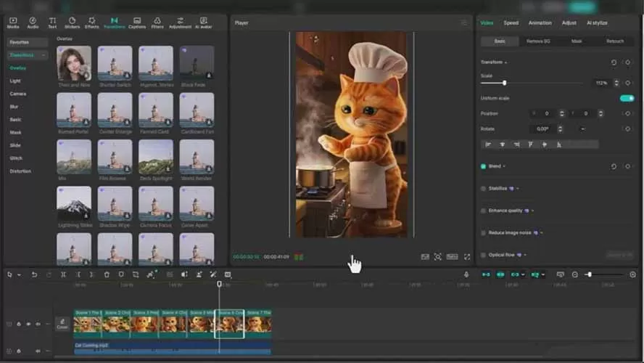644x363 pixels.
Task: Open the Filters panel
Action: [x=157, y=22]
